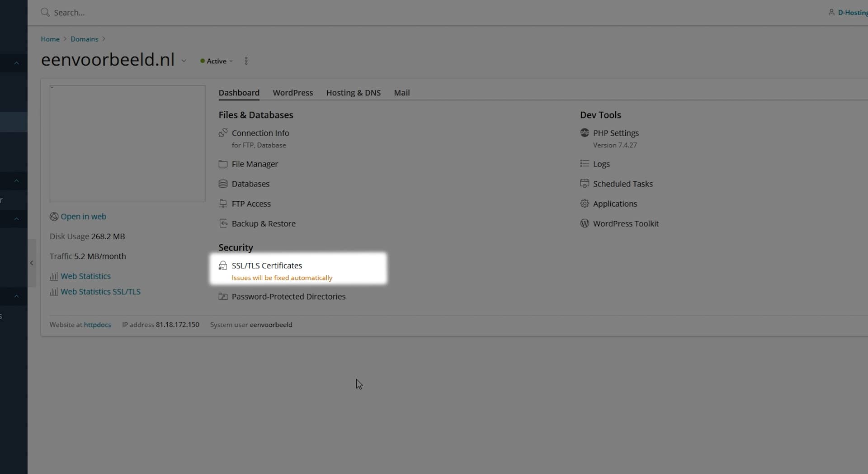
Task: Open the Connection Info link
Action: [260, 133]
